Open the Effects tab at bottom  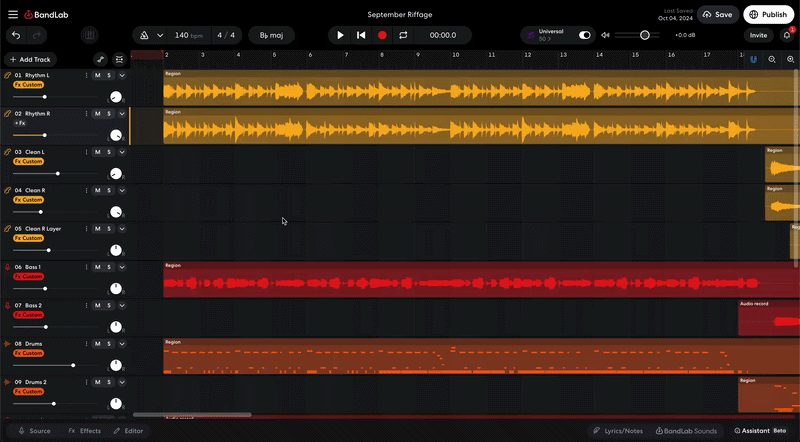(x=84, y=431)
